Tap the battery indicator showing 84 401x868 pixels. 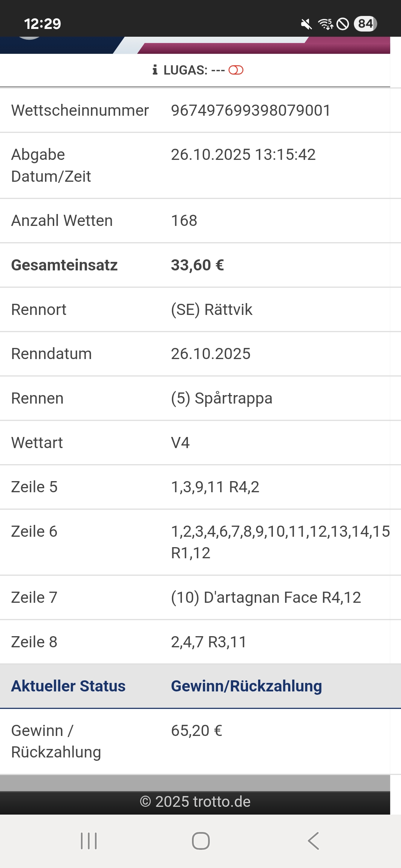click(x=365, y=24)
